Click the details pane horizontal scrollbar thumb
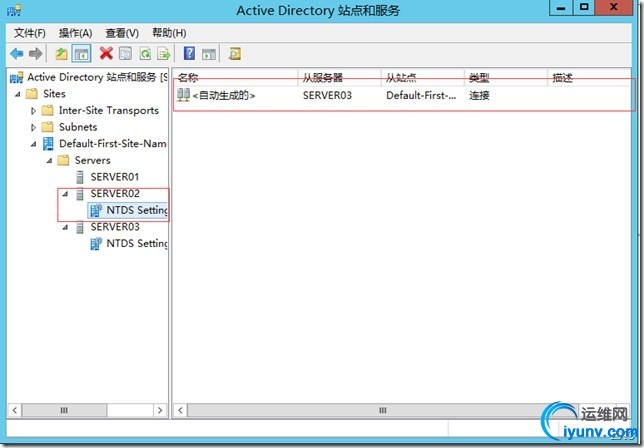Image resolution: width=644 pixels, height=448 pixels. (382, 410)
